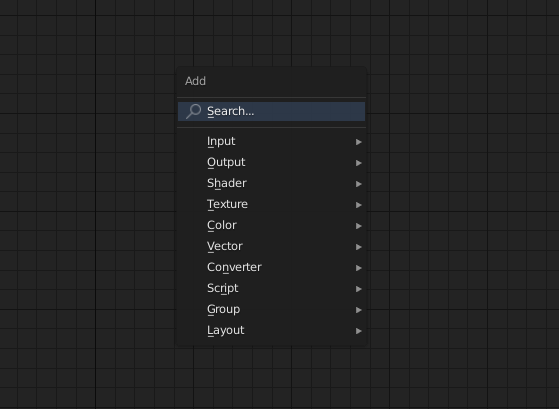Open the Input submenu
This screenshot has width=559, height=409.
tap(271, 142)
